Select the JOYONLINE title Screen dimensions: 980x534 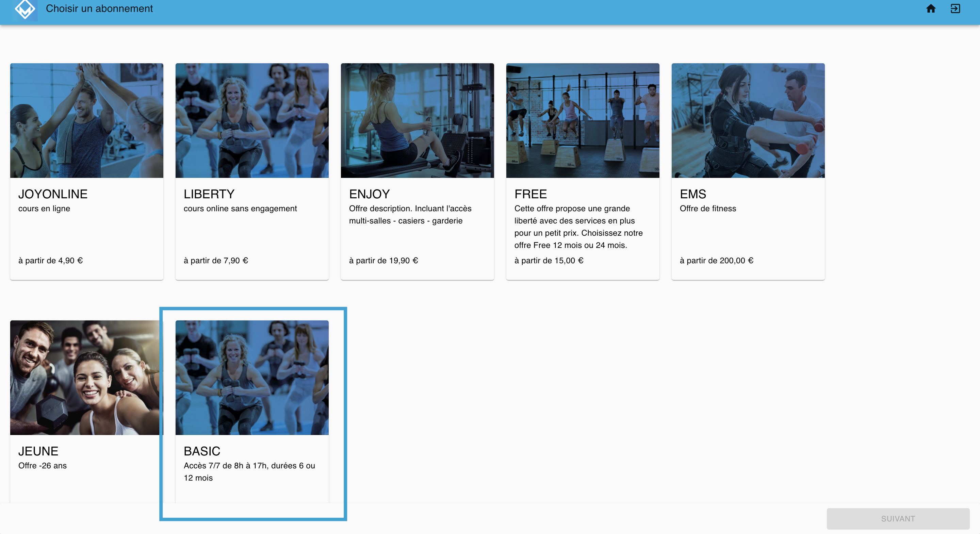[x=53, y=194]
